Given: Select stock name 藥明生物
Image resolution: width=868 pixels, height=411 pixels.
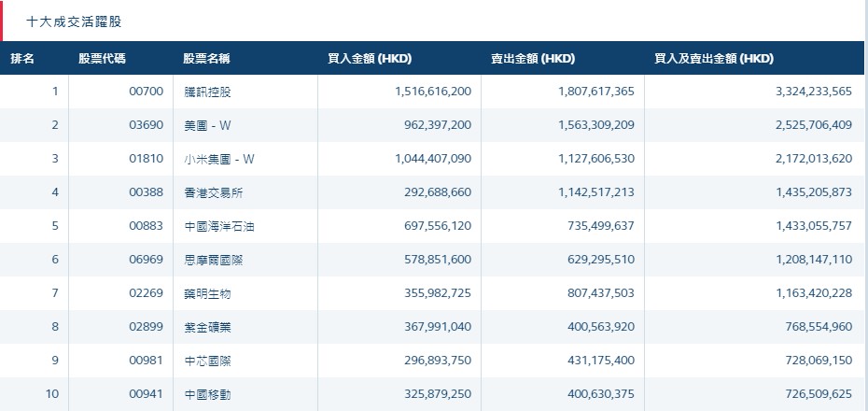Looking at the screenshot, I should point(207,293).
